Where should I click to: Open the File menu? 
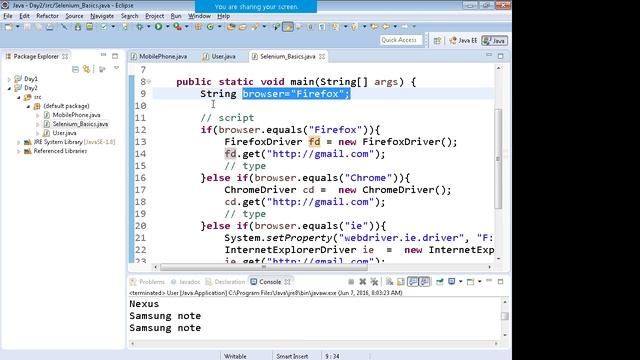8,16
